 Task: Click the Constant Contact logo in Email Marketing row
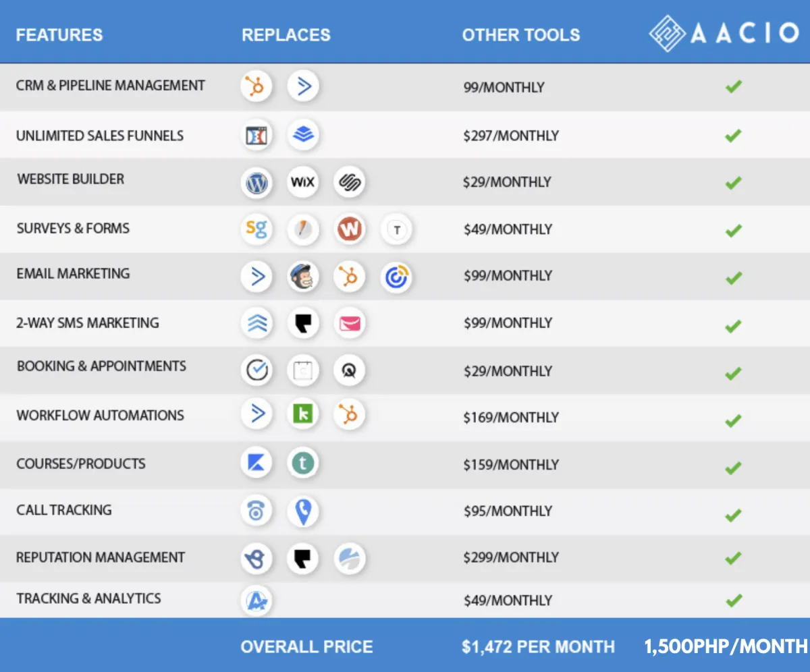point(396,277)
